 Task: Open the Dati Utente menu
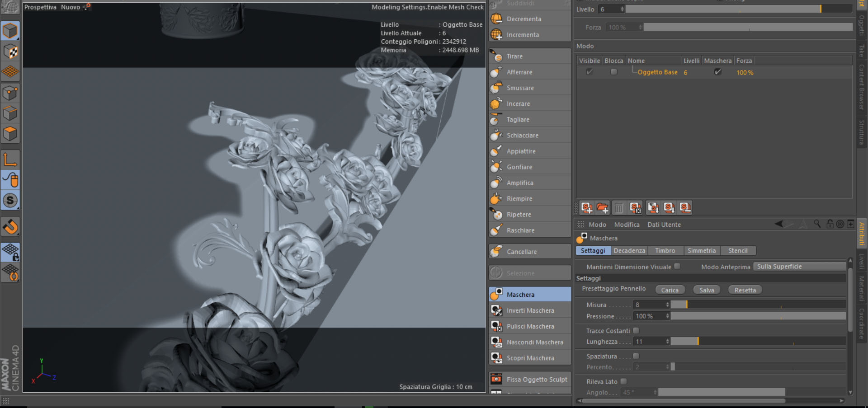[x=664, y=225]
